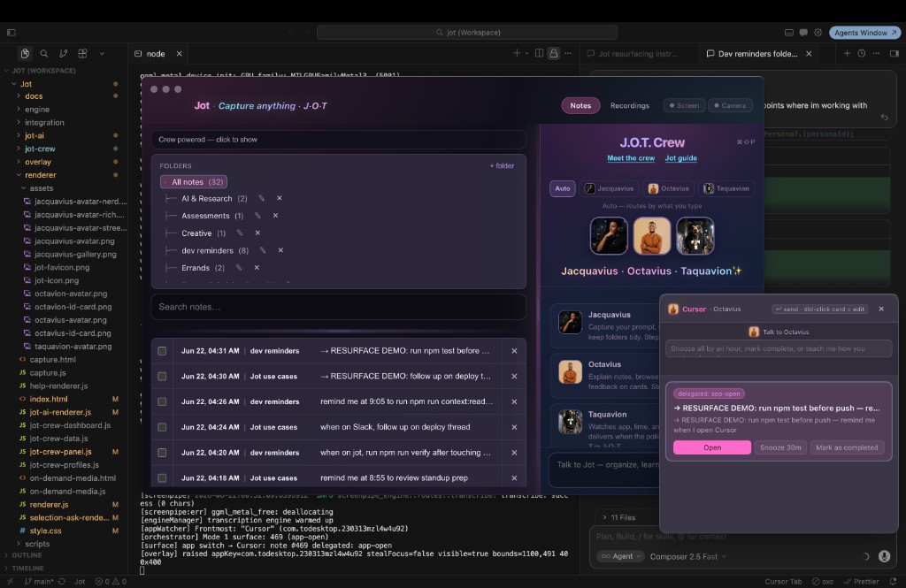Expand the scripts folder in file tree
The height and width of the screenshot is (588, 906).
click(37, 544)
